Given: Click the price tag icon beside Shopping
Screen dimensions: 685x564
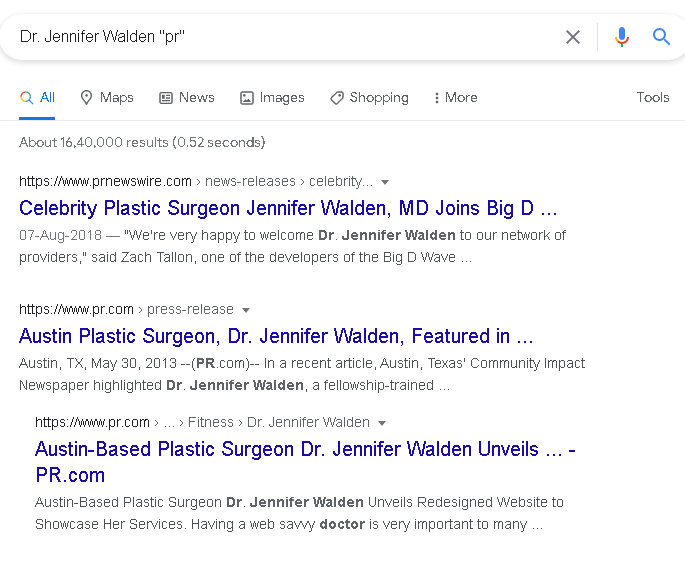Looking at the screenshot, I should point(337,98).
